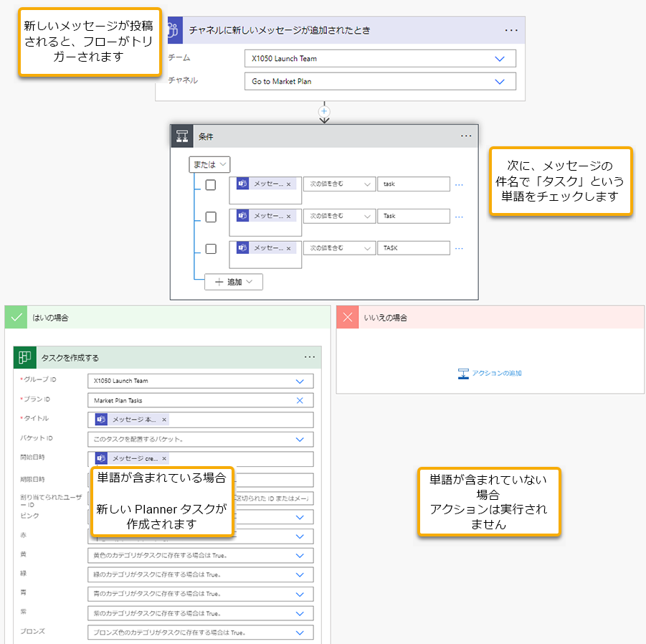Click the タイトル input field
646x644 pixels.
click(x=200, y=420)
